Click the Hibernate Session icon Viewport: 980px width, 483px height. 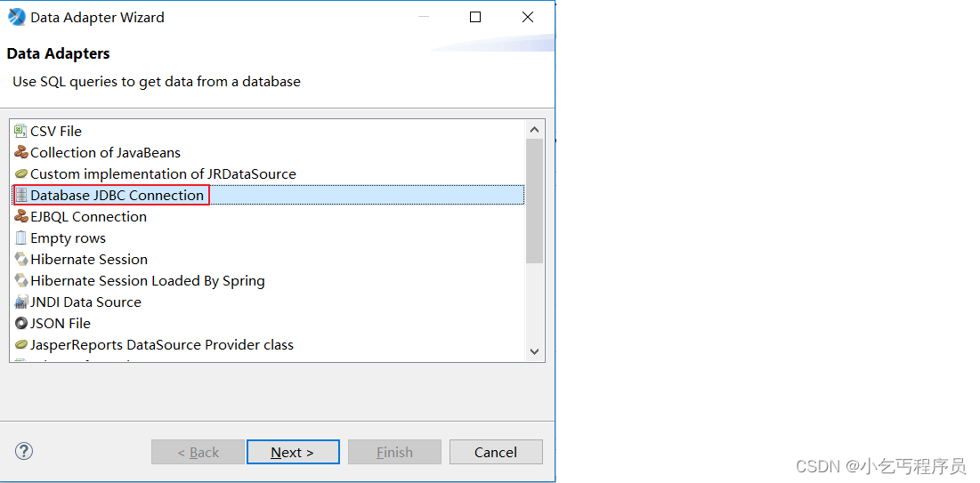tap(21, 260)
